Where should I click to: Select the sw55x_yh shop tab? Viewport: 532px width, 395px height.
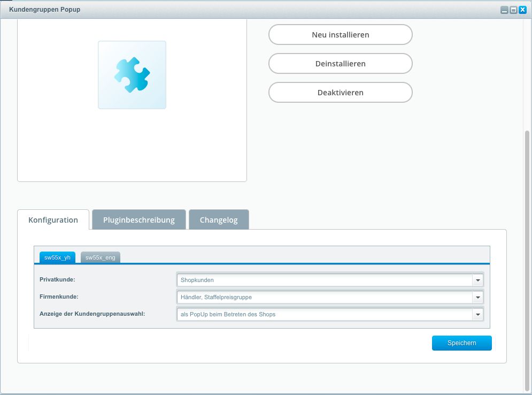pos(57,257)
